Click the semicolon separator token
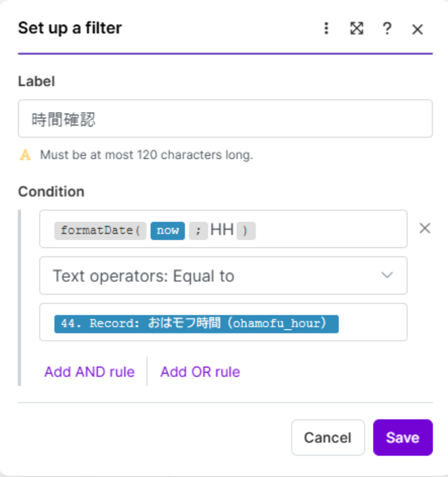This screenshot has height=477, width=448. (x=198, y=230)
